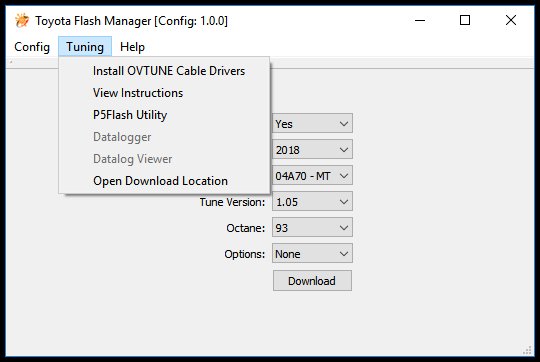
Task: Select Open Download Location
Action: click(x=165, y=181)
